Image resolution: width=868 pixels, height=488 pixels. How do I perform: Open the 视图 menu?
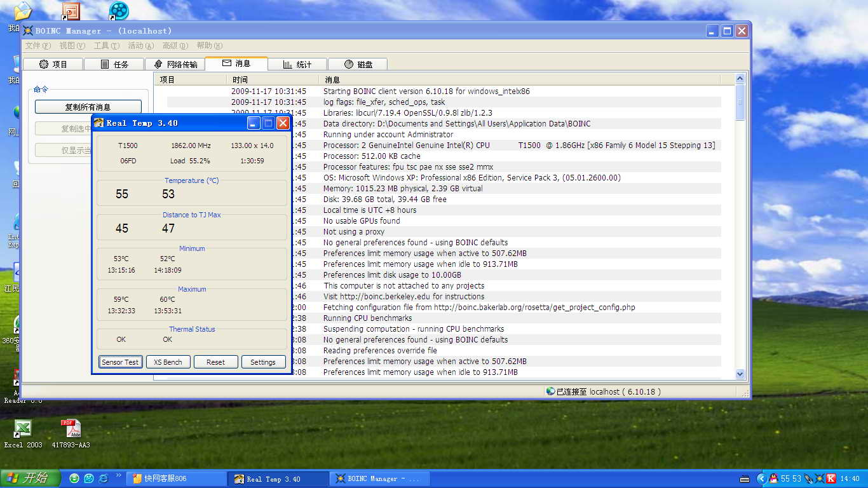72,46
